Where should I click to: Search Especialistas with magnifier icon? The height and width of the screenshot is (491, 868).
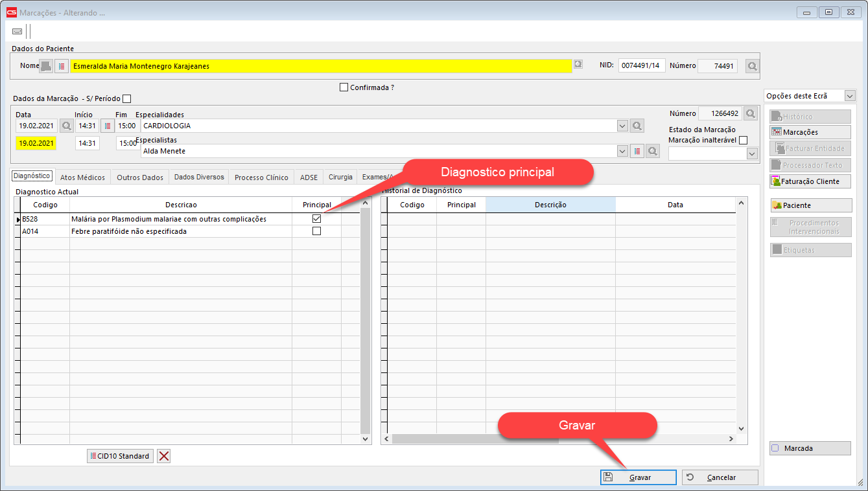click(x=653, y=151)
